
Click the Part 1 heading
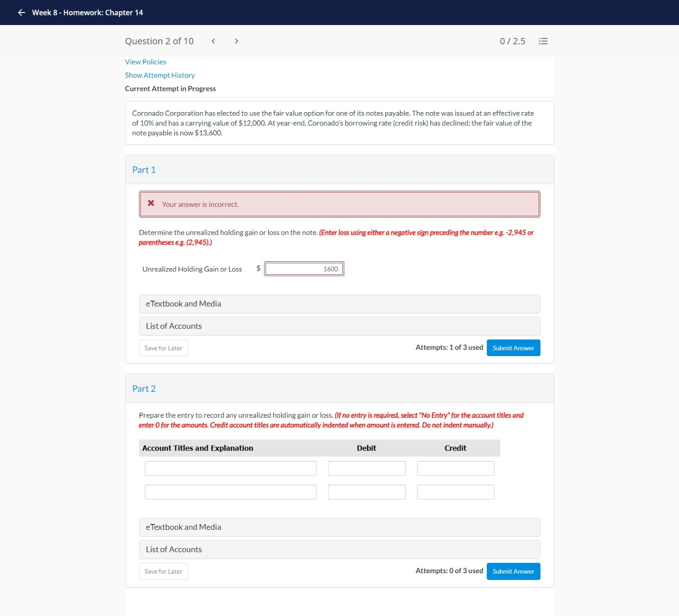(x=144, y=170)
